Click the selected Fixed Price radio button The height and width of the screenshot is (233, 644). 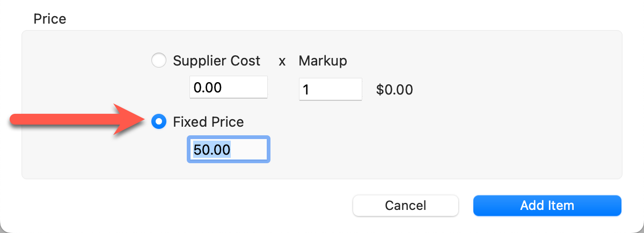pos(159,122)
